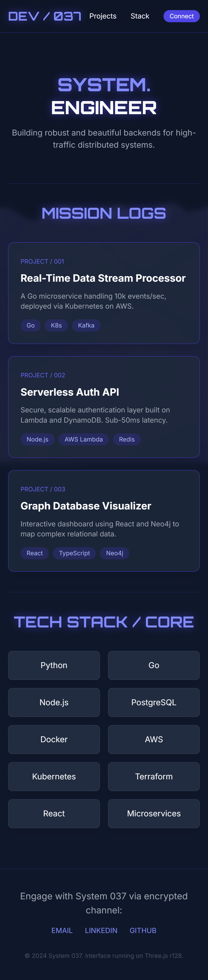This screenshot has width=208, height=980.
Task: Open the EMAIL contact link
Action: click(x=62, y=930)
